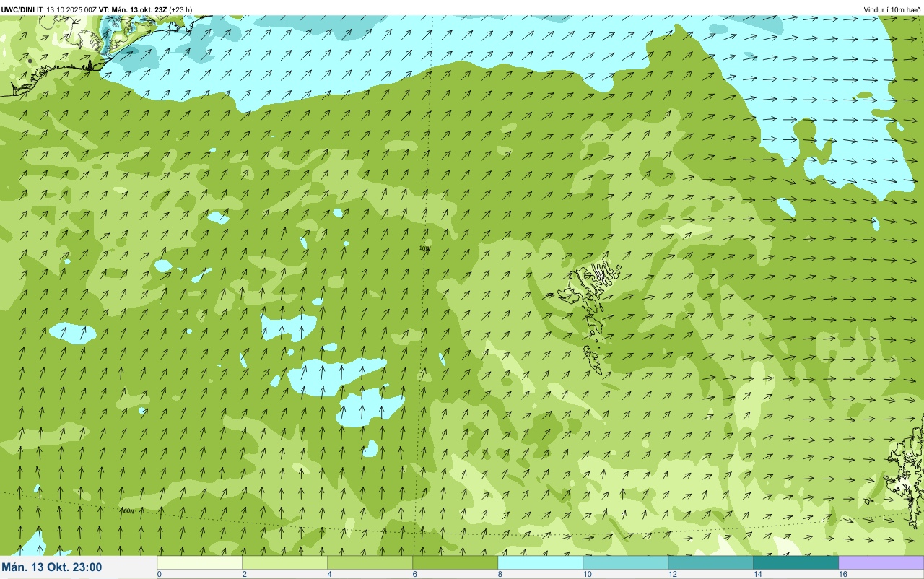This screenshot has height=579, width=924.
Task: Click the light yellow-green 2–4 legend swatch
Action: pos(285,562)
